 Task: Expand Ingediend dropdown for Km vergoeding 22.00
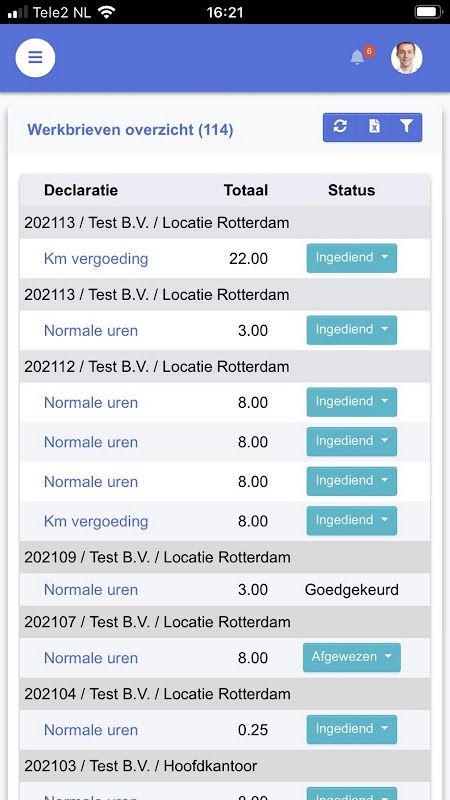[x=352, y=258]
